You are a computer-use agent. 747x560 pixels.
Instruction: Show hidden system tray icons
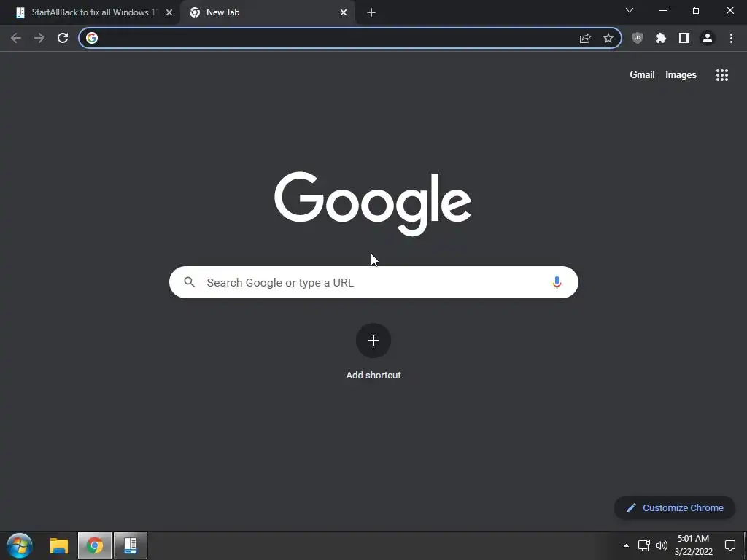click(626, 545)
